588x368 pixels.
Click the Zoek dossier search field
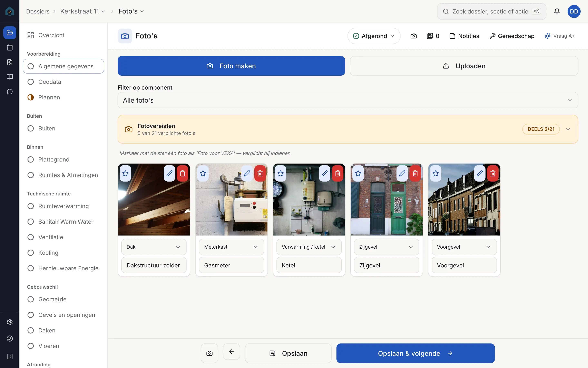[x=492, y=11]
